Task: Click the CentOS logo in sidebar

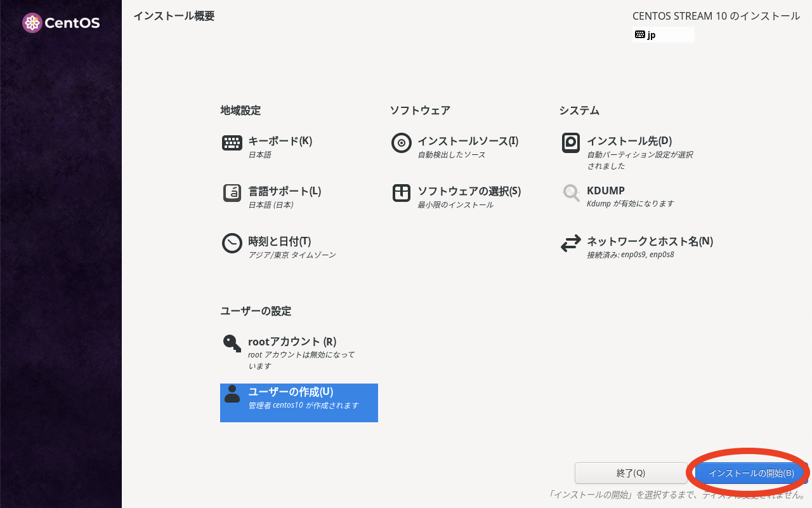Action: (x=61, y=23)
